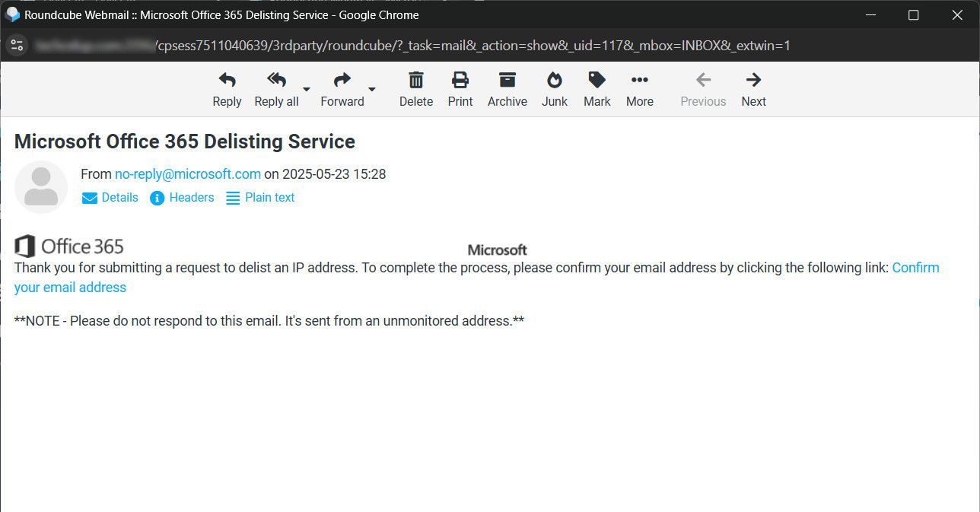Click the site information icon in address bar
Viewport: 980px width, 512px height.
click(16, 45)
